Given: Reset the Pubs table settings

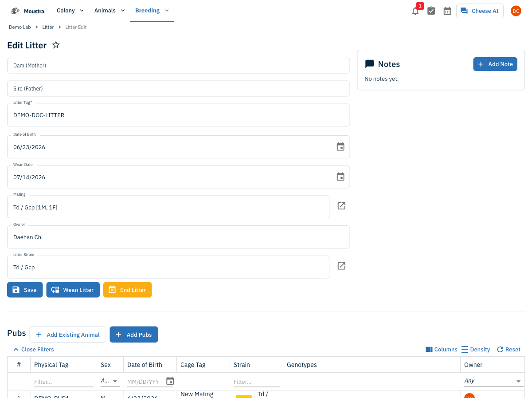Looking at the screenshot, I should pyautogui.click(x=509, y=349).
